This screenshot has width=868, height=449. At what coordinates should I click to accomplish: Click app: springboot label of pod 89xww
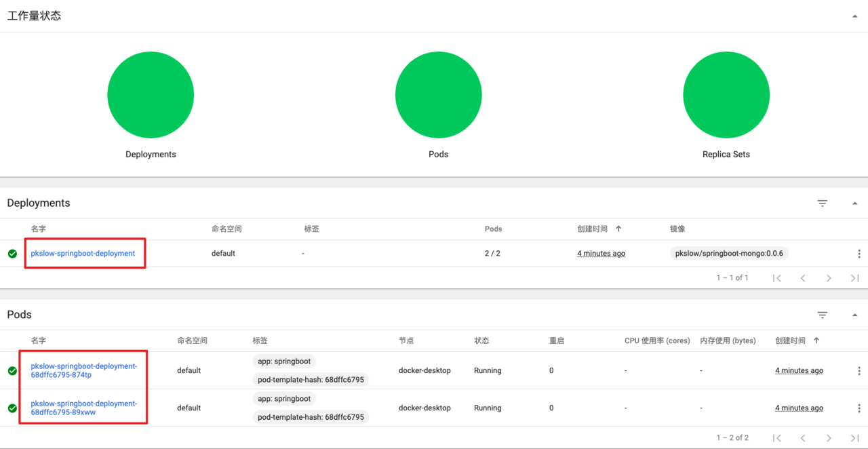(x=284, y=399)
